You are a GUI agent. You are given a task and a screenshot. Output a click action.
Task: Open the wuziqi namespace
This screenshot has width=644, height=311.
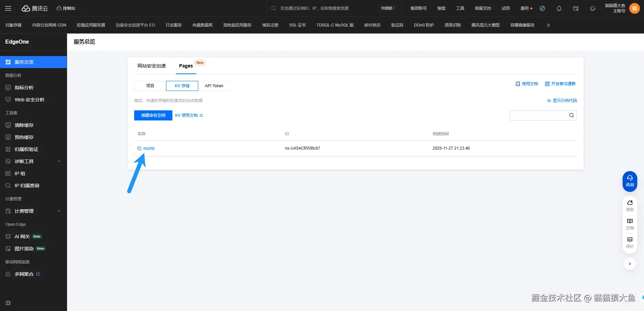point(149,148)
